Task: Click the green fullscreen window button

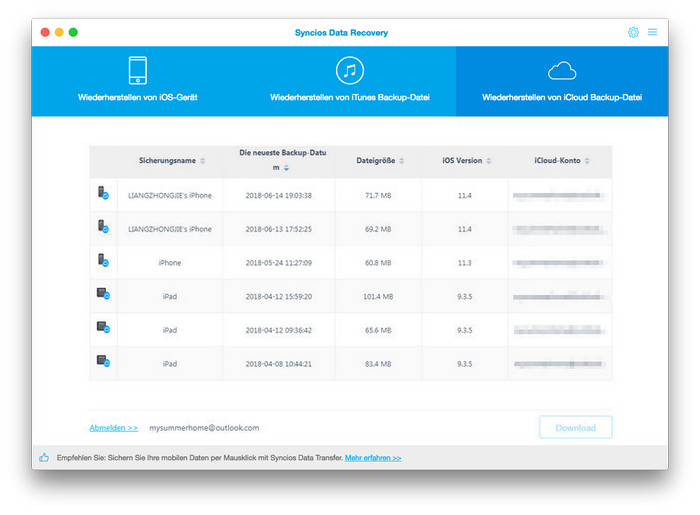Action: coord(73,32)
